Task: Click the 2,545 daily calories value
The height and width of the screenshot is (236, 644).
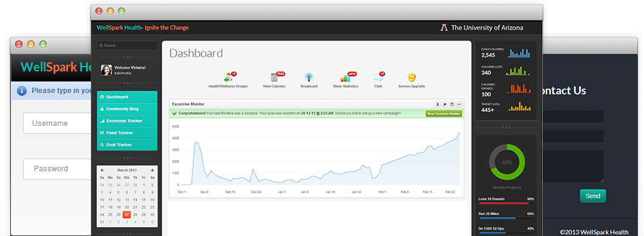Action: point(488,55)
